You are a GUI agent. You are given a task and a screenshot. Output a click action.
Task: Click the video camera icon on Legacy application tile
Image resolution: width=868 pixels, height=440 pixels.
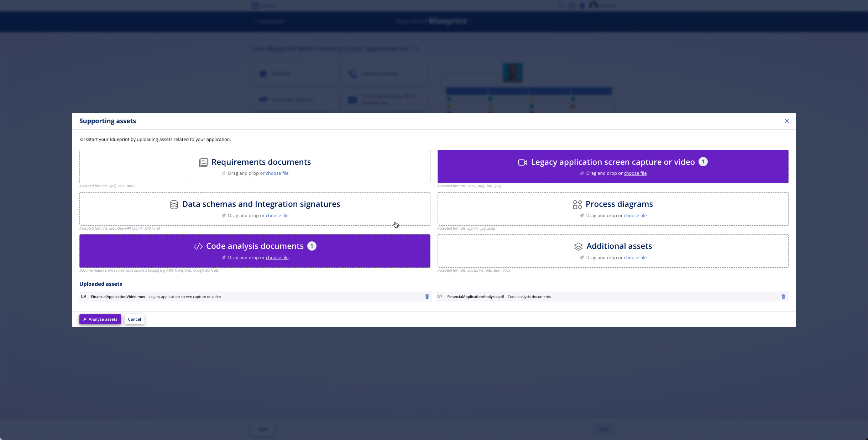tap(522, 162)
